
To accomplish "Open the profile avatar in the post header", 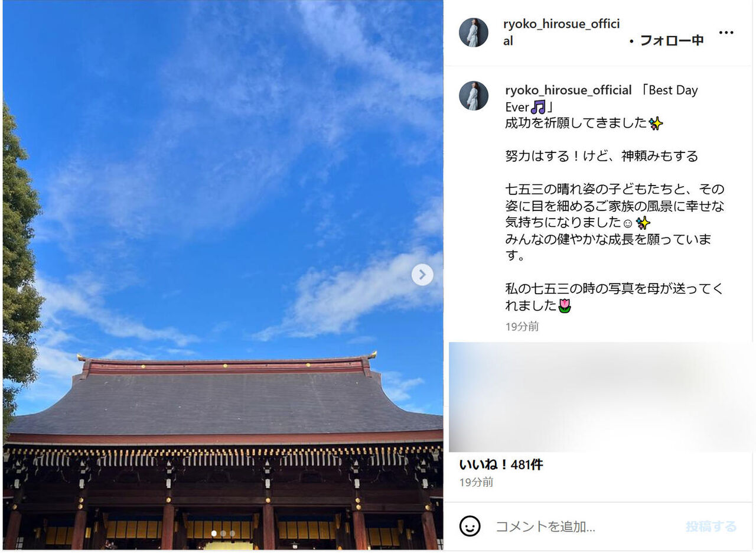I will click(474, 32).
